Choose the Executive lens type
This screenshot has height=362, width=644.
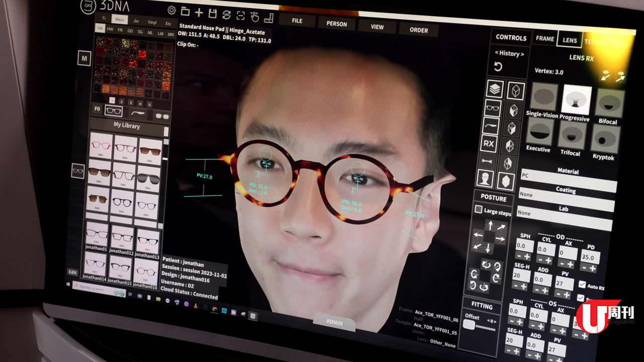540,130
